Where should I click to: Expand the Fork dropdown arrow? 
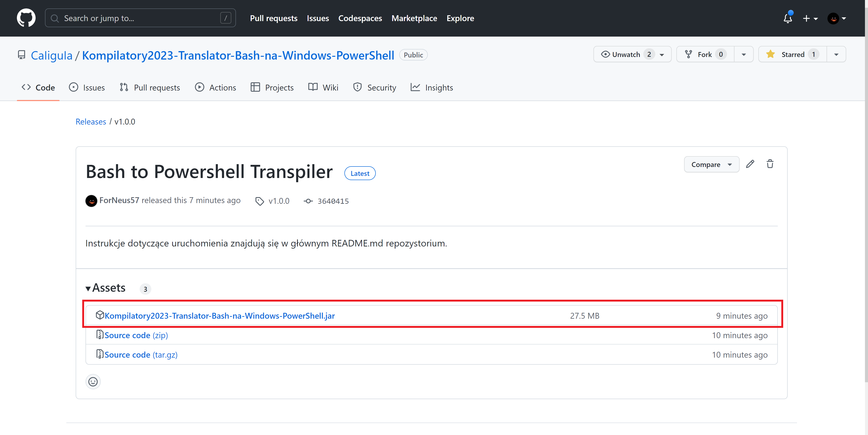point(744,55)
